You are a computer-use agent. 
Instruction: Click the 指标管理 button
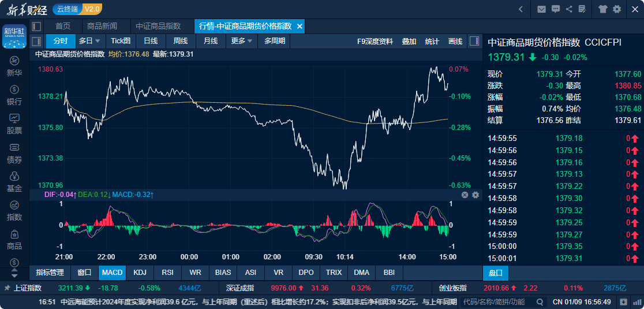pos(50,272)
